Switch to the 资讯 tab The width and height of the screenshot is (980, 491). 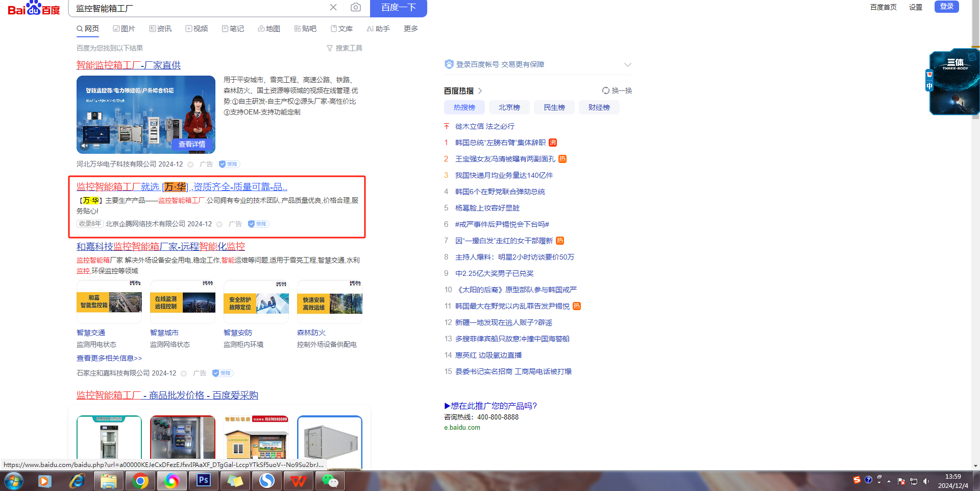(160, 29)
